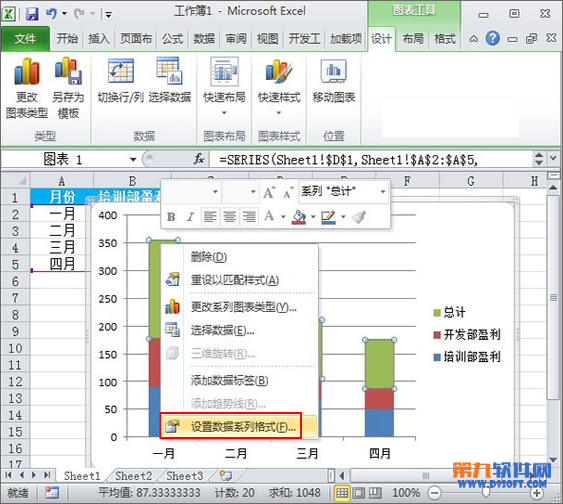Click the 100% zoom level button
563x504 pixels.
[x=406, y=493]
